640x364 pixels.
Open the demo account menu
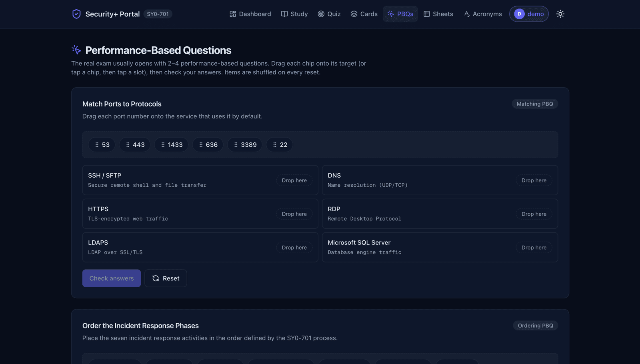(529, 14)
